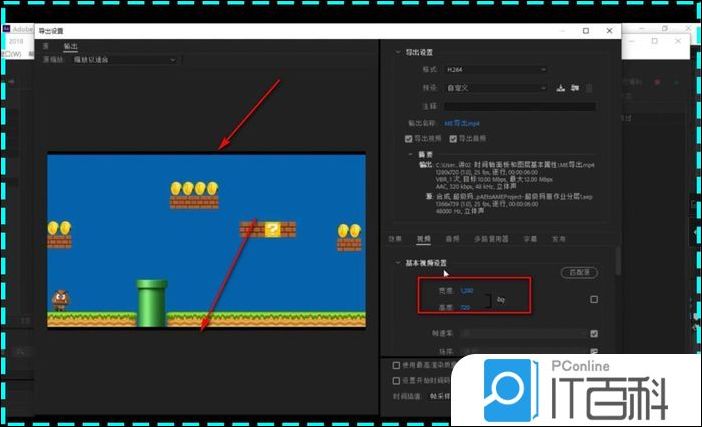702x427 pixels.
Task: Click the delete preset trash icon
Action: [x=589, y=89]
